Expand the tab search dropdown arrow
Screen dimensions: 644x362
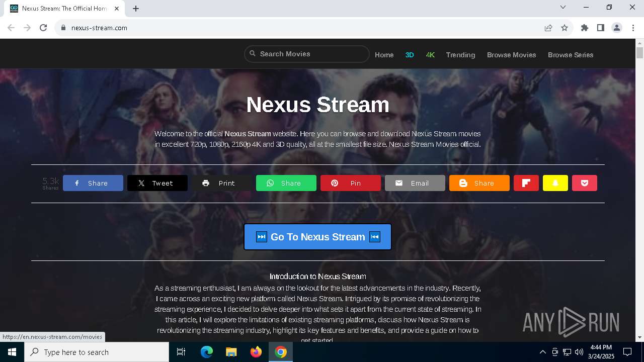[563, 7]
